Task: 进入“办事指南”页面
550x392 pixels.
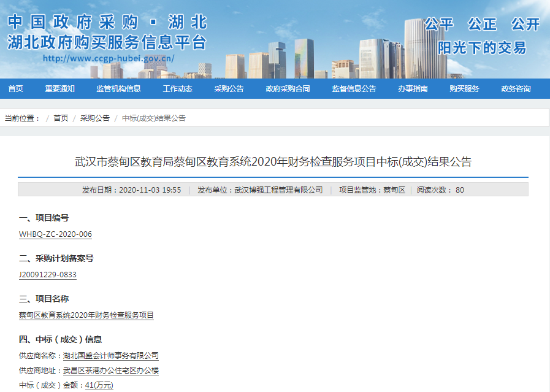Action: pyautogui.click(x=413, y=88)
